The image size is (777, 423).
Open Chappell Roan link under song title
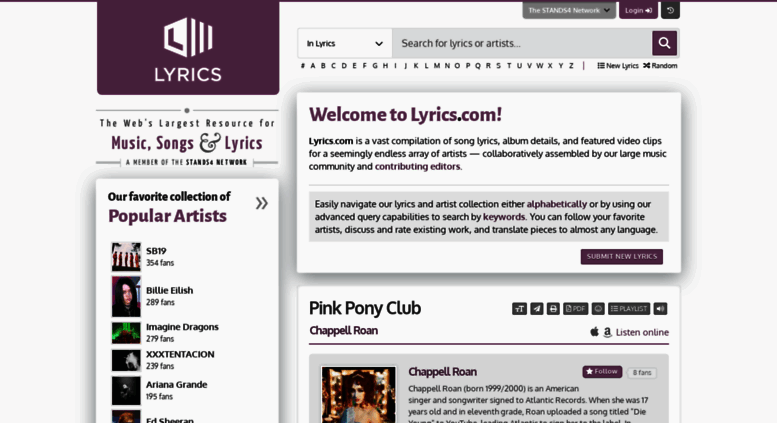pyautogui.click(x=343, y=330)
